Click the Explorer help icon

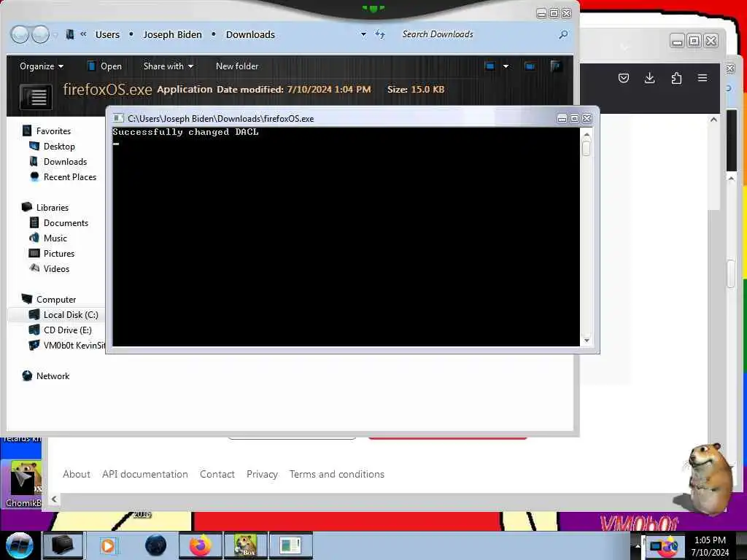point(555,66)
